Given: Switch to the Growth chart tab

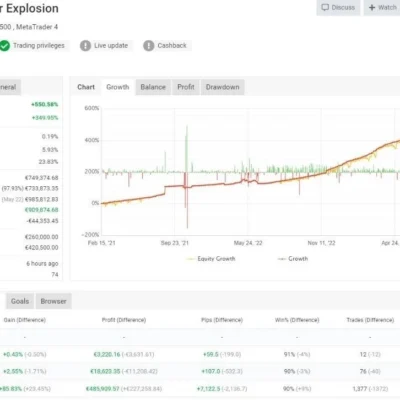Looking at the screenshot, I should click(x=118, y=87).
